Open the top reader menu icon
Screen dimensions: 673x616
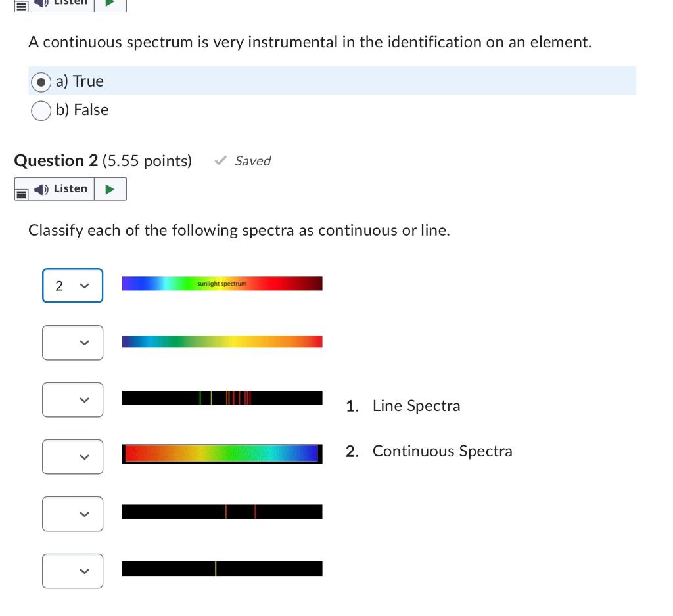point(21,6)
